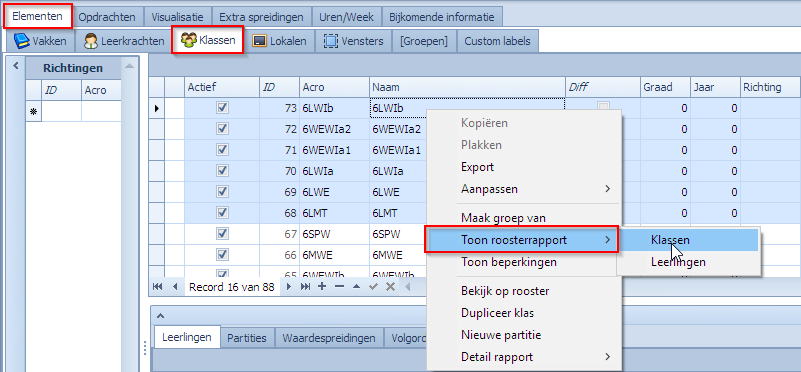Viewport: 801px width, 372px height.
Task: Switch to the Visualisatie tab
Action: 177,17
